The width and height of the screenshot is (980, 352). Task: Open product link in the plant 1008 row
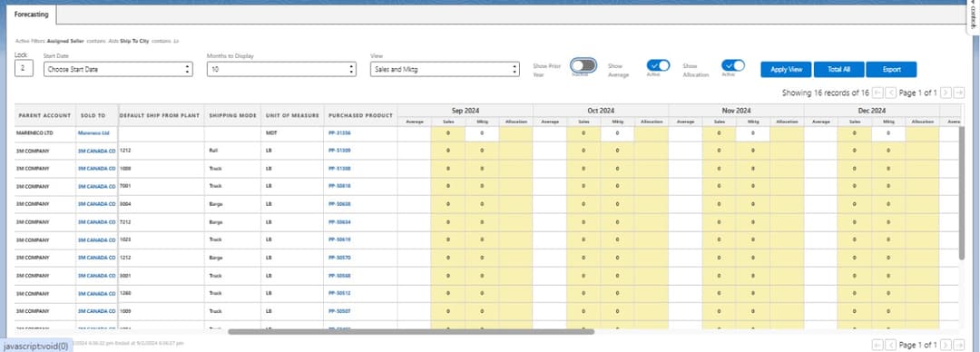pyautogui.click(x=339, y=169)
